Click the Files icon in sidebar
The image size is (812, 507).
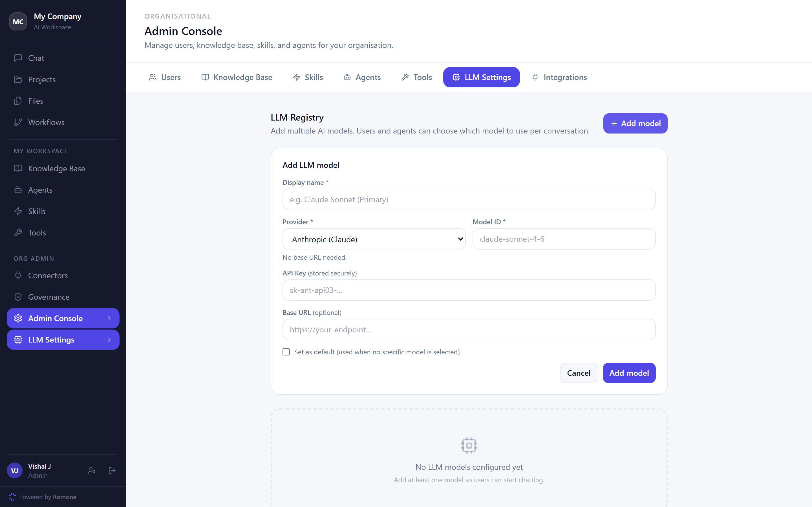coord(18,101)
